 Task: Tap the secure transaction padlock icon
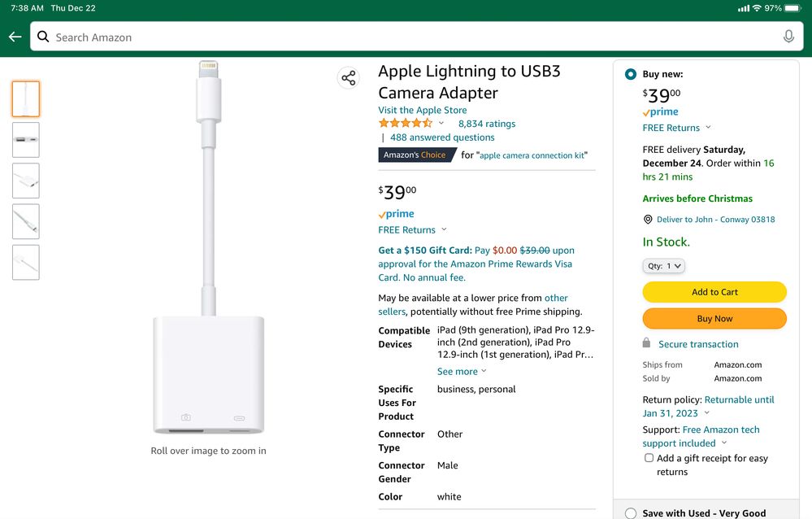(647, 343)
